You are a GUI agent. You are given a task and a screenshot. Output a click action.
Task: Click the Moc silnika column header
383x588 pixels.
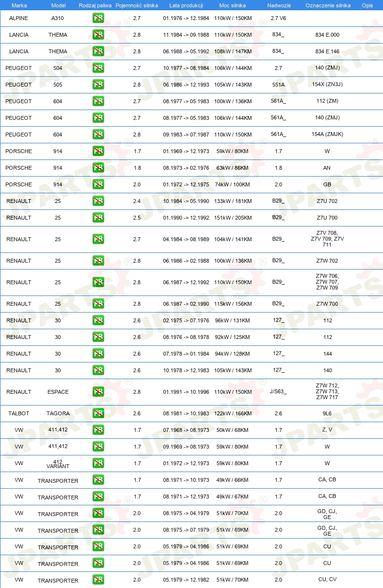point(233,5)
